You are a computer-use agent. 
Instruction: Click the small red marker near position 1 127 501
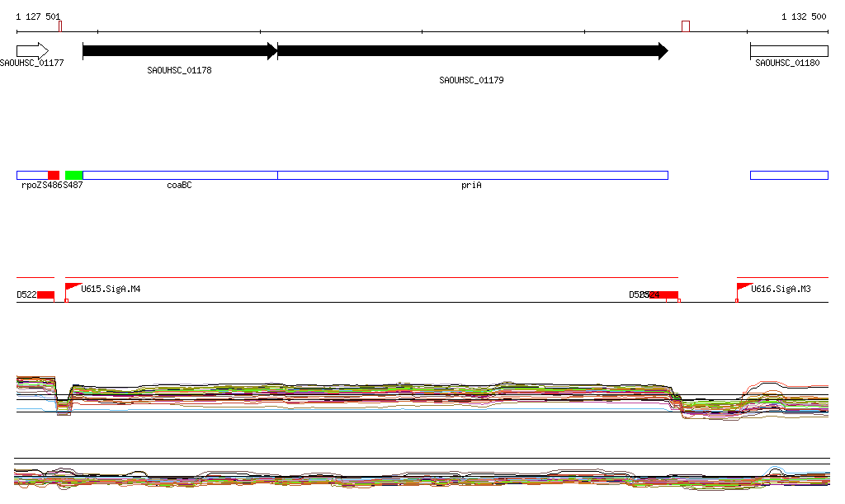coord(60,26)
